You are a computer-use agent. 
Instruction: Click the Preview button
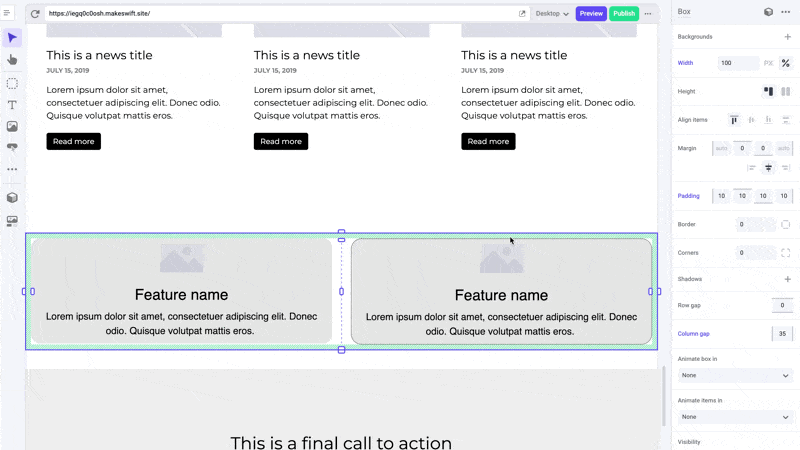591,14
